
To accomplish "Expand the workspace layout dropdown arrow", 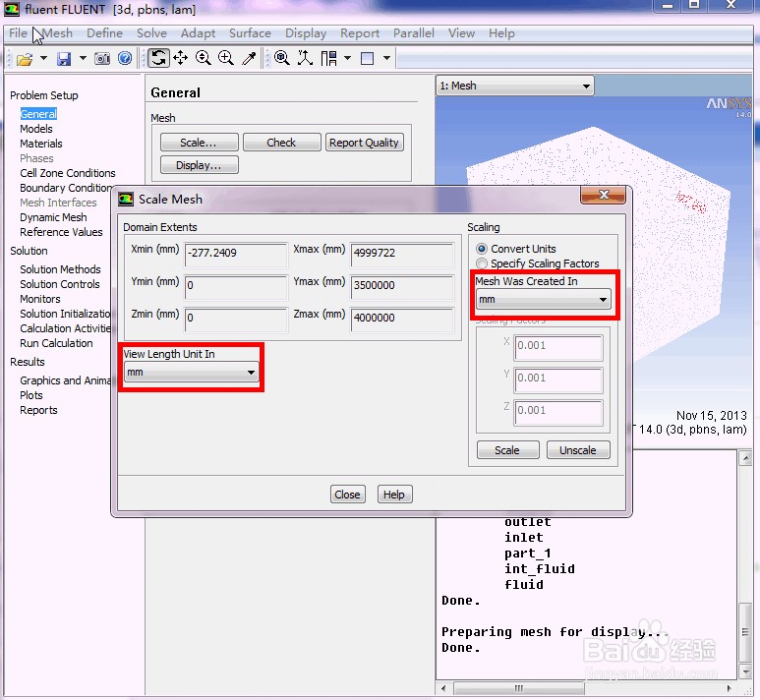I will [x=347, y=59].
